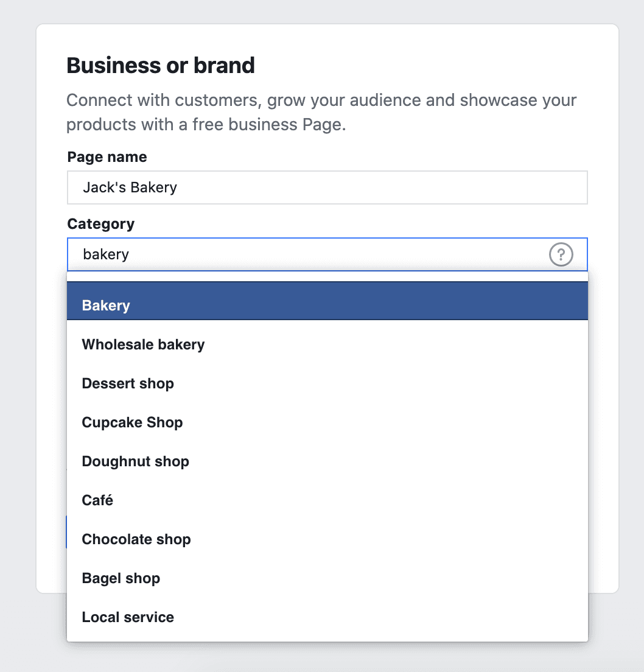Click the Category field label

tap(101, 224)
